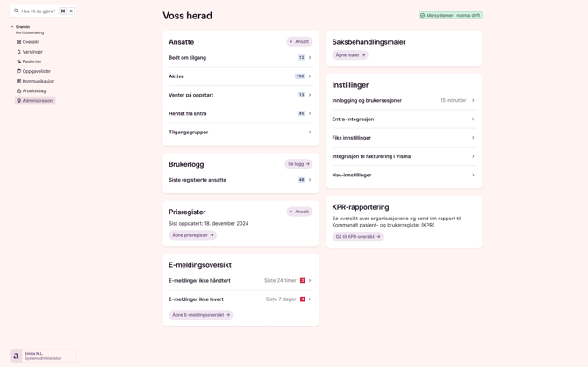Screen dimensions: 588x367
Task: Open Oppgavelister from the sidebar
Action: [35, 71]
